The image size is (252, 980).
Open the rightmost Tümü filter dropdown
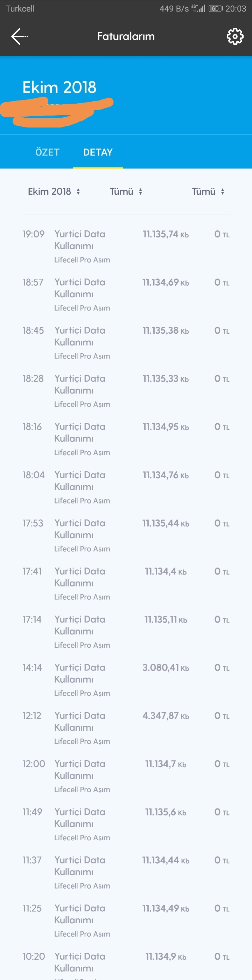click(208, 192)
